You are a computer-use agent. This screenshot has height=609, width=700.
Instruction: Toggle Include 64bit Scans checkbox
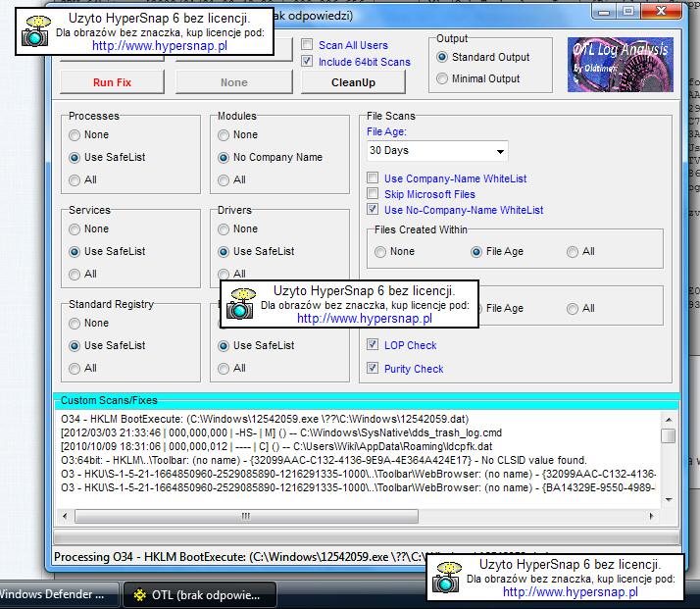coord(307,61)
